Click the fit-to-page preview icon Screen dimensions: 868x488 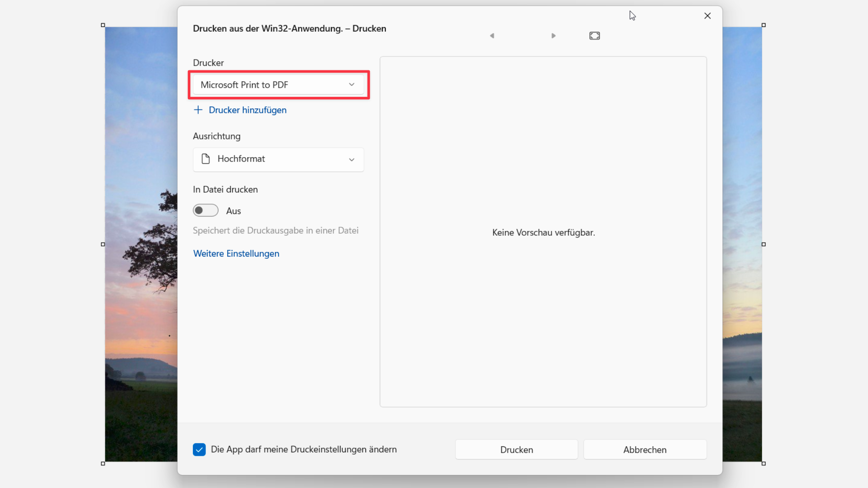click(594, 36)
